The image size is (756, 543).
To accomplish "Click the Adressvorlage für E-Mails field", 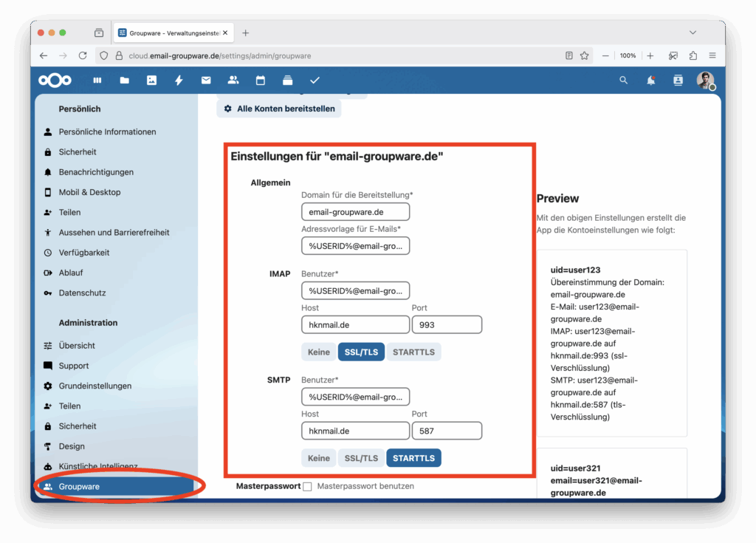I will (x=355, y=246).
